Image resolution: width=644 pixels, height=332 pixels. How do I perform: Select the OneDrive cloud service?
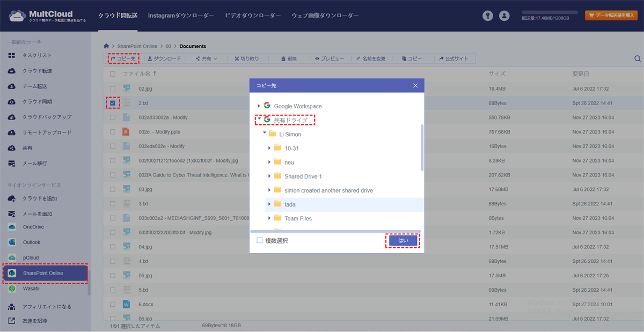33,227
